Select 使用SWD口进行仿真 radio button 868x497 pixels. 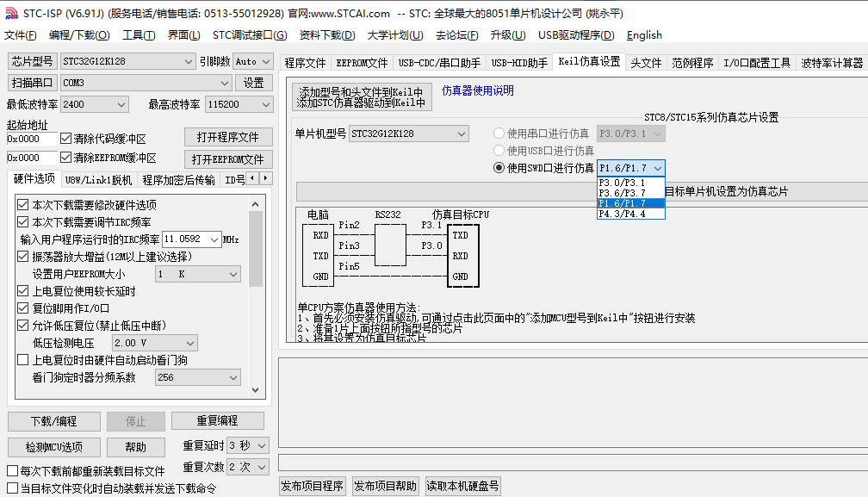[499, 168]
